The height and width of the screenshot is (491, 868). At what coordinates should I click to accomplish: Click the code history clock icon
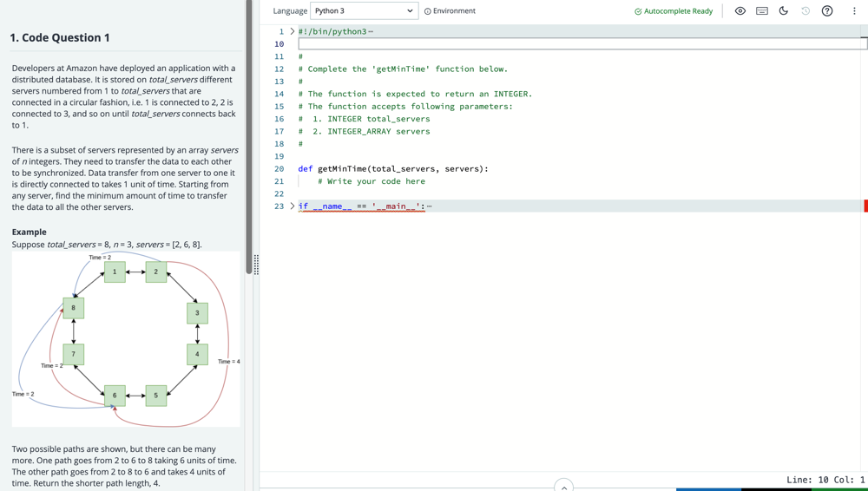tap(805, 11)
